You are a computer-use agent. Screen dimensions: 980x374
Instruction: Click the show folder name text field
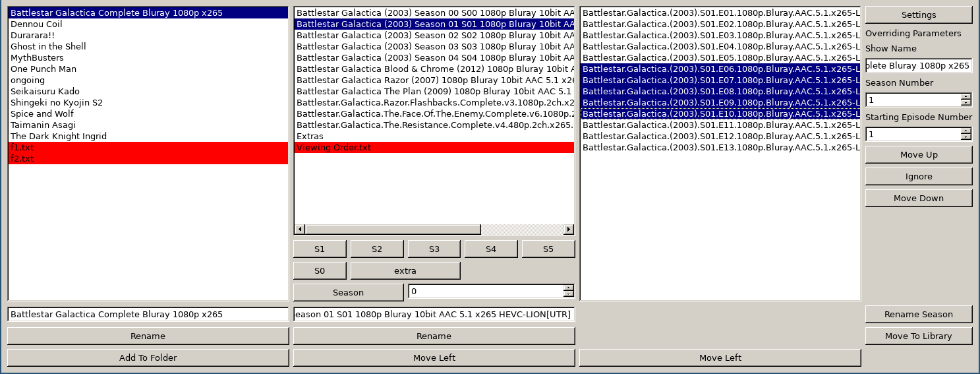(148, 314)
